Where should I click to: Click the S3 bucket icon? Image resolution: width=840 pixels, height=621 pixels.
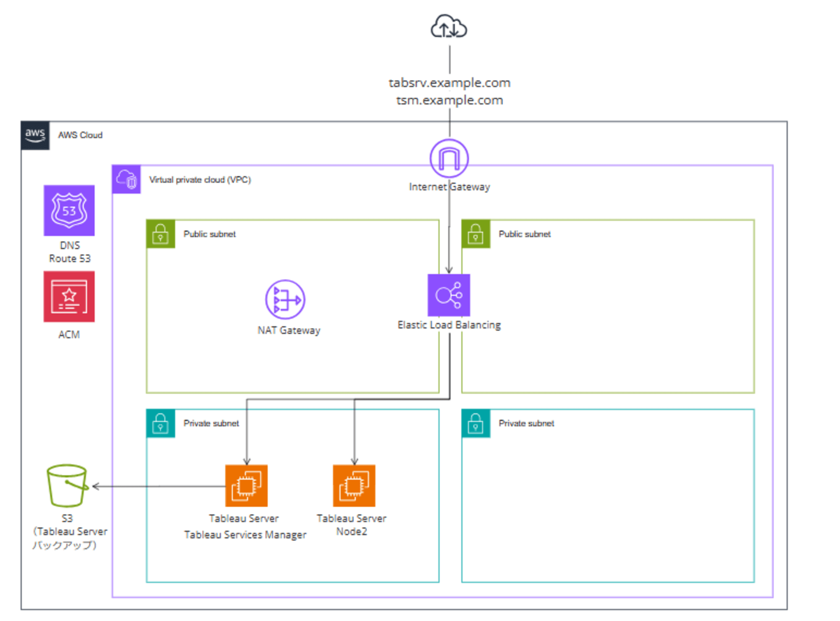pos(68,485)
